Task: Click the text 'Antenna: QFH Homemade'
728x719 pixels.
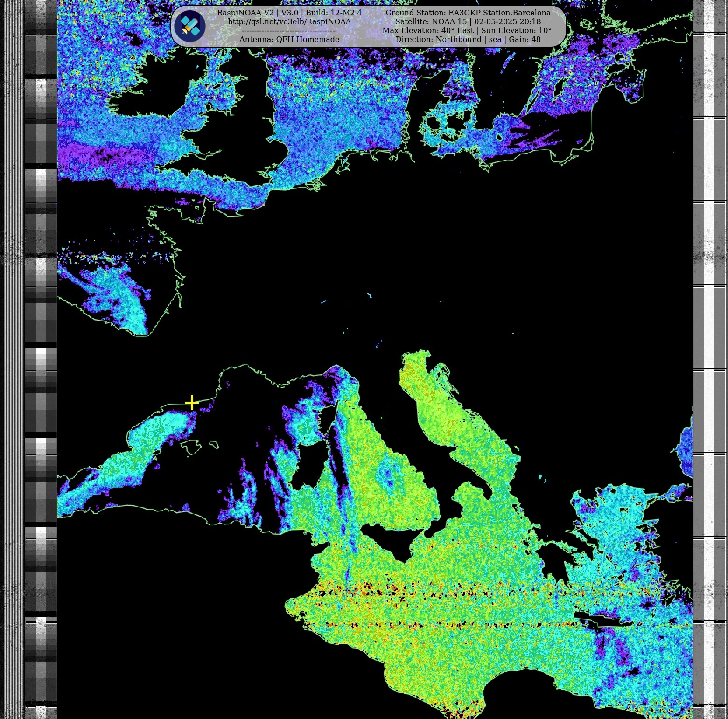Action: tap(289, 39)
